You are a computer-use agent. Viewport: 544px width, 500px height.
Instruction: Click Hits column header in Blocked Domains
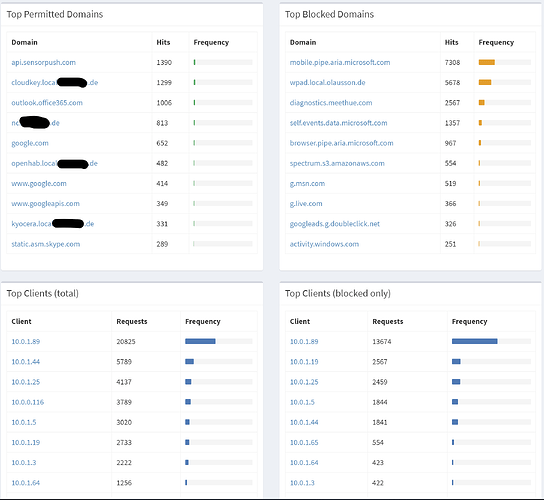(451, 42)
